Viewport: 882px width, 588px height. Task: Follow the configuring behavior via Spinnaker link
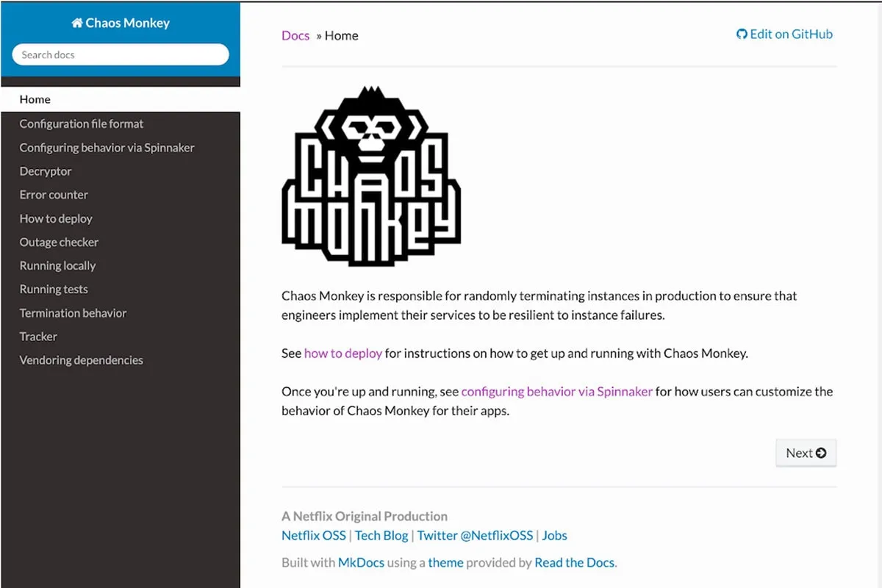[556, 391]
